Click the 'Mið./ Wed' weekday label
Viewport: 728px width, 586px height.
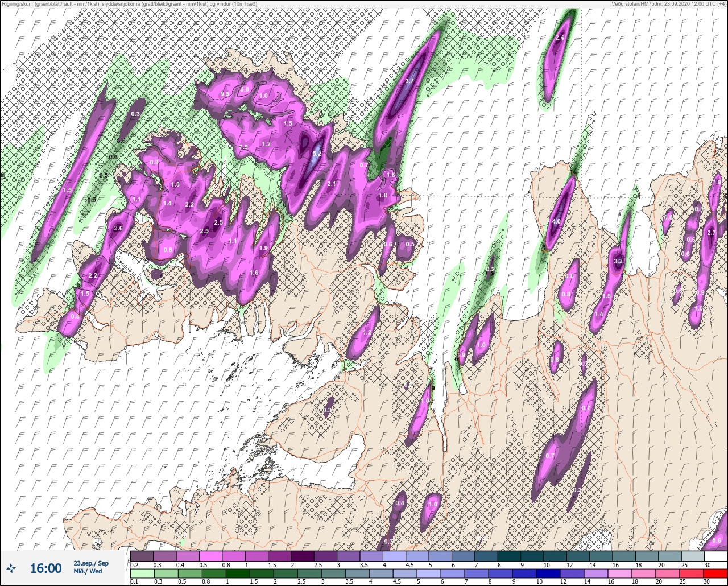pos(88,571)
